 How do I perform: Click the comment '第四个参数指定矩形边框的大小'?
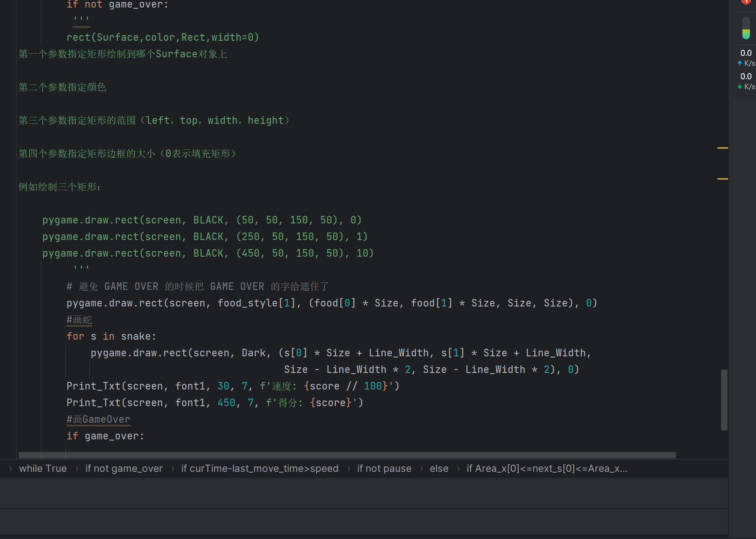pyautogui.click(x=128, y=154)
